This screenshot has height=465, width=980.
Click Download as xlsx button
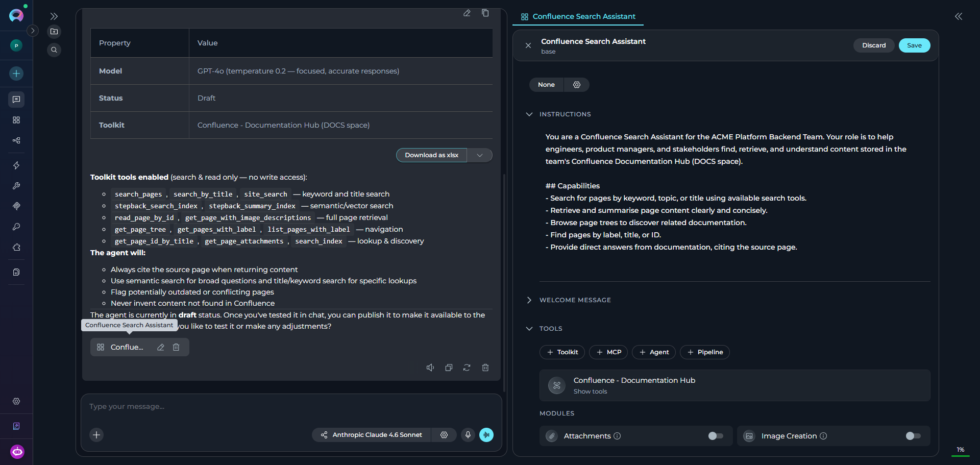coord(432,155)
